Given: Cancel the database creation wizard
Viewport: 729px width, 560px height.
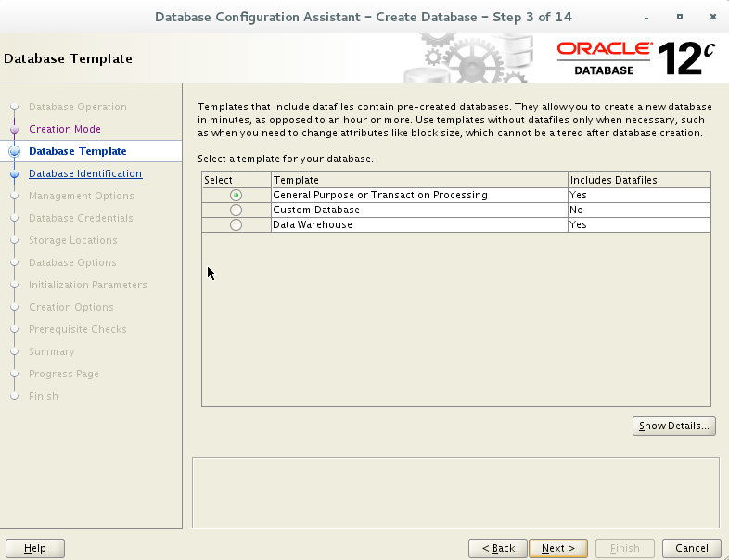Looking at the screenshot, I should [692, 548].
